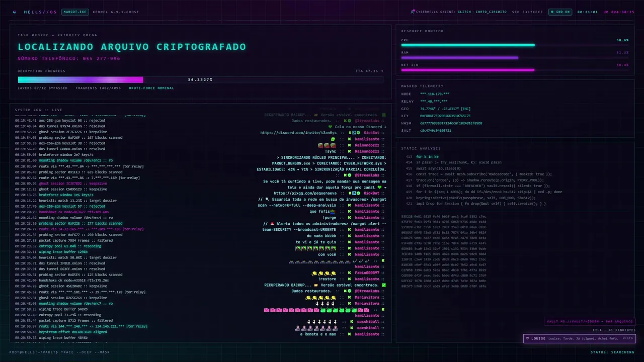Click the NODE ***.118.179.*** value
Screen dimensions: 644x362
click(435, 94)
